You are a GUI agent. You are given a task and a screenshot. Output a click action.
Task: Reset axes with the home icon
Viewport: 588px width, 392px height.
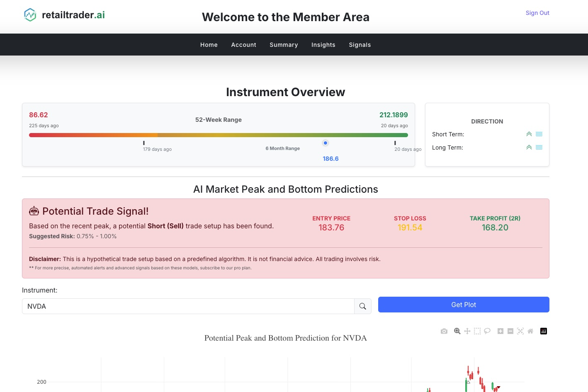(530, 331)
